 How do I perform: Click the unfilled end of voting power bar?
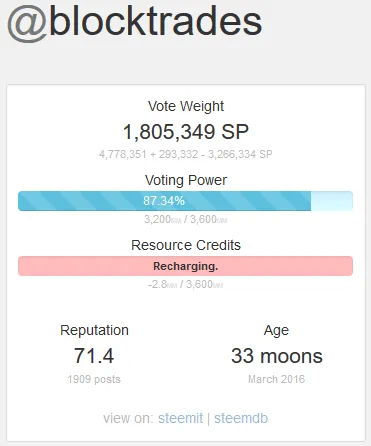point(332,201)
